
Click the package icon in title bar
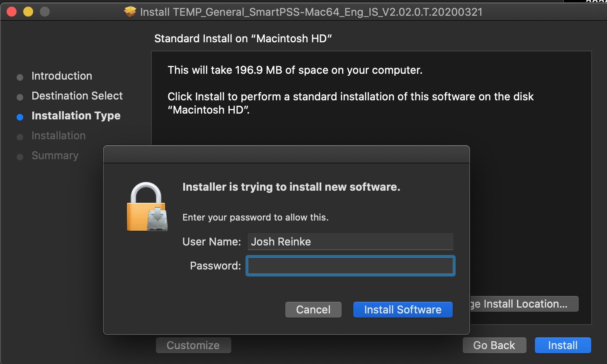pos(130,12)
